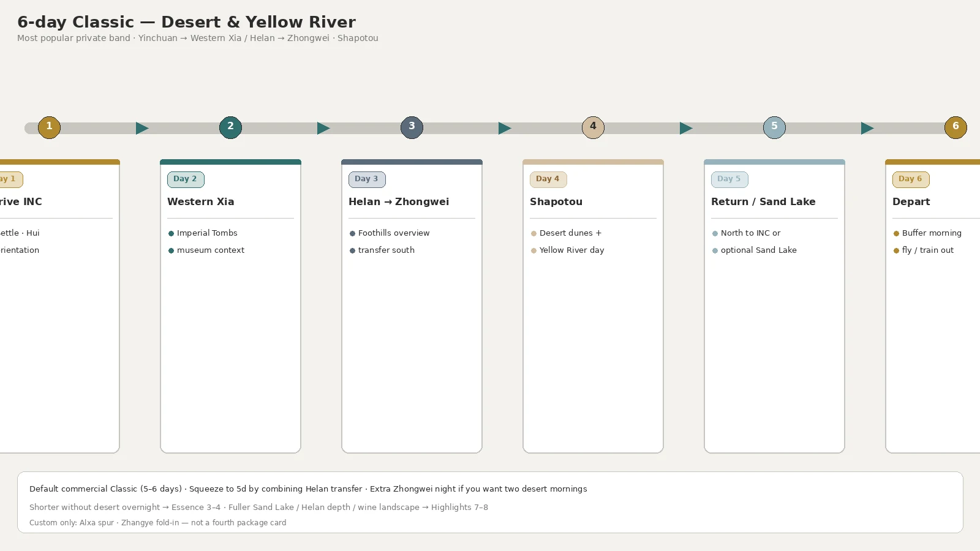Click the arrow between markers 3 and 4
The image size is (980, 551).
coord(505,128)
